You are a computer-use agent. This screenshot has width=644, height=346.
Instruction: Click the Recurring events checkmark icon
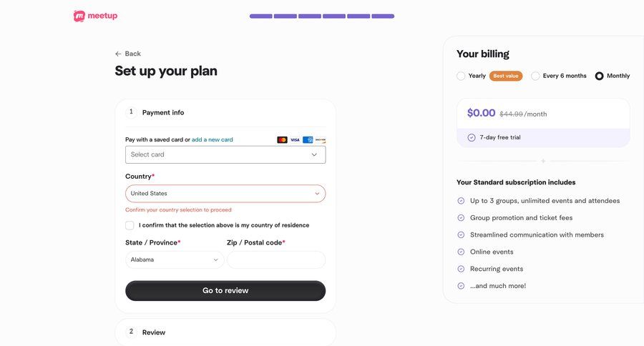click(461, 269)
